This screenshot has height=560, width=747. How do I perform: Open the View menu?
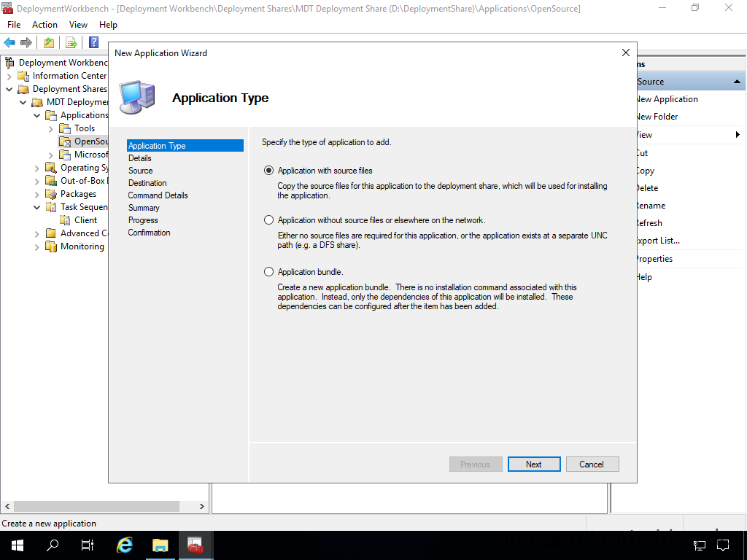(x=78, y=25)
